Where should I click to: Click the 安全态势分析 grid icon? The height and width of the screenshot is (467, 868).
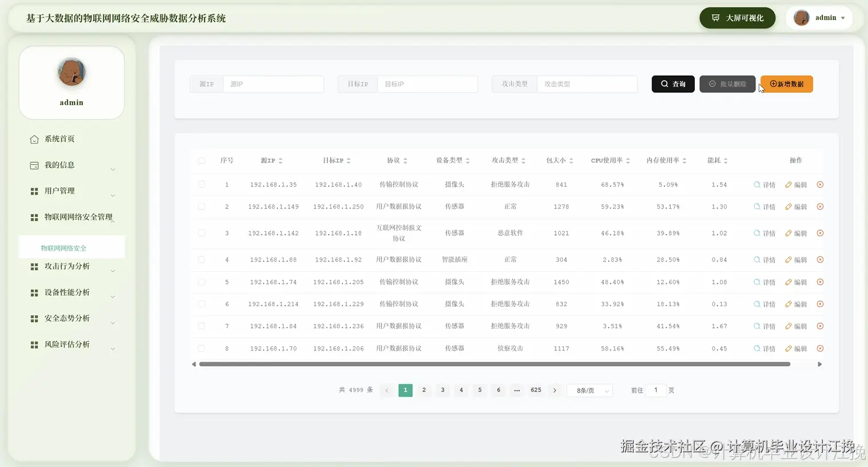[34, 319]
